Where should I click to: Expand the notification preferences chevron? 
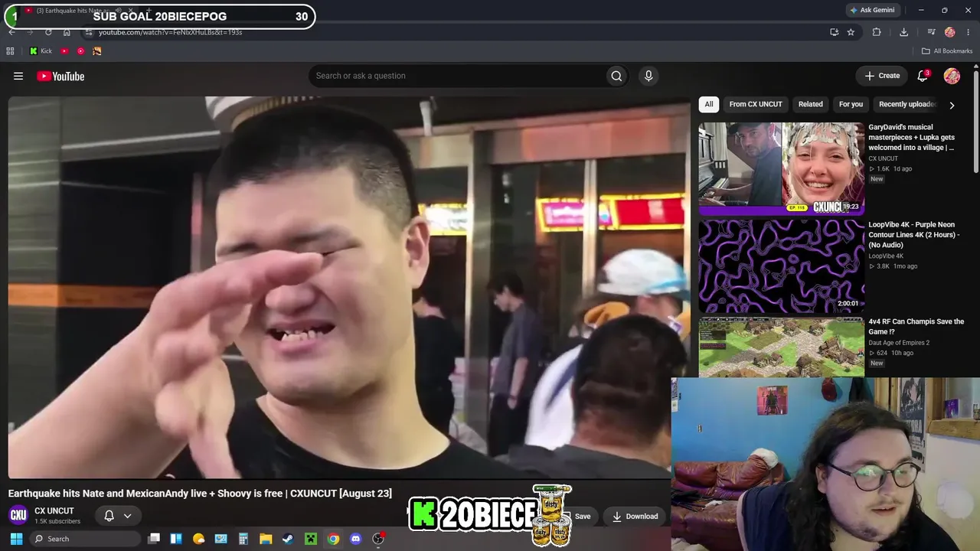tap(128, 516)
